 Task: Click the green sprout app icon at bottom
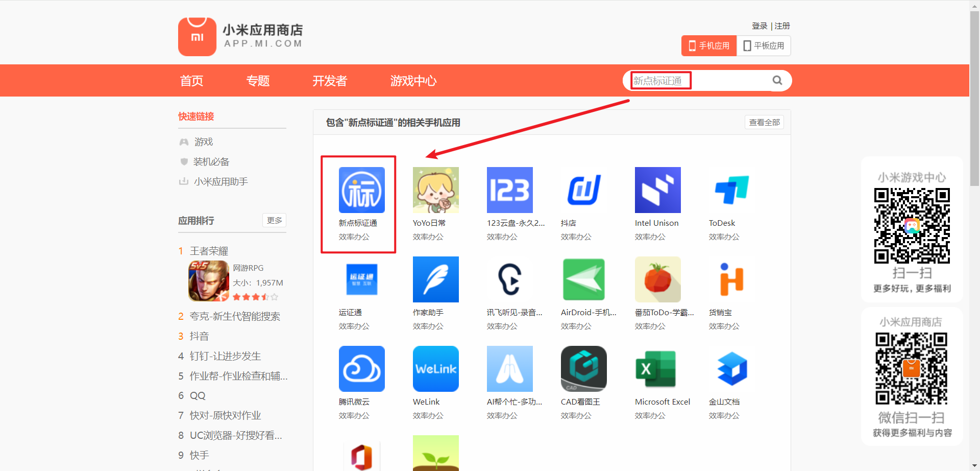[435, 454]
